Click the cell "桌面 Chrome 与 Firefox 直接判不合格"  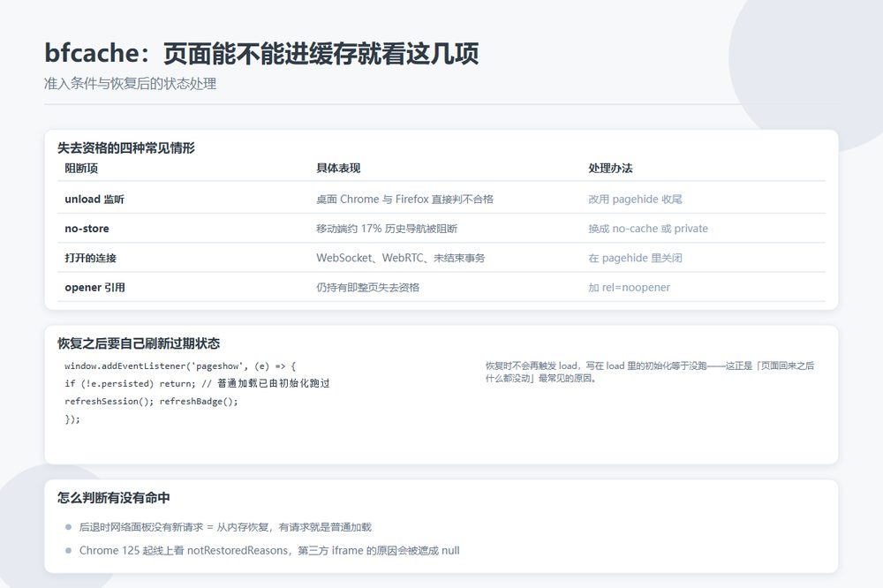click(404, 199)
